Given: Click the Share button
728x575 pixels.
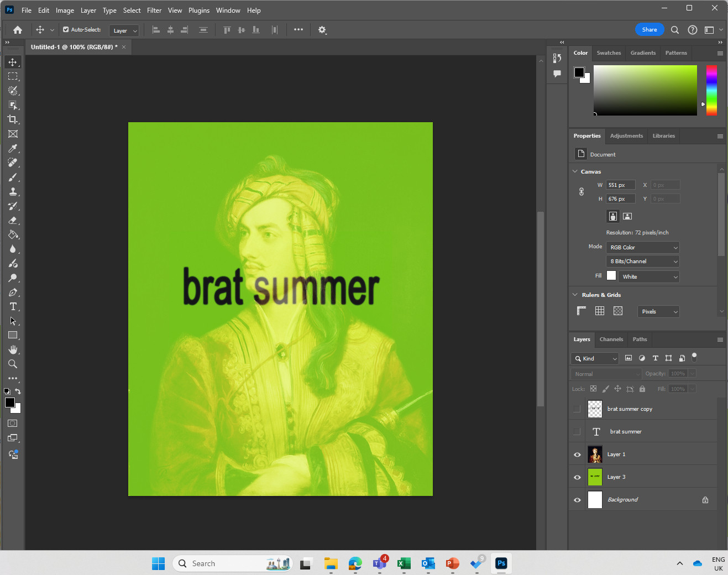Looking at the screenshot, I should click(650, 30).
